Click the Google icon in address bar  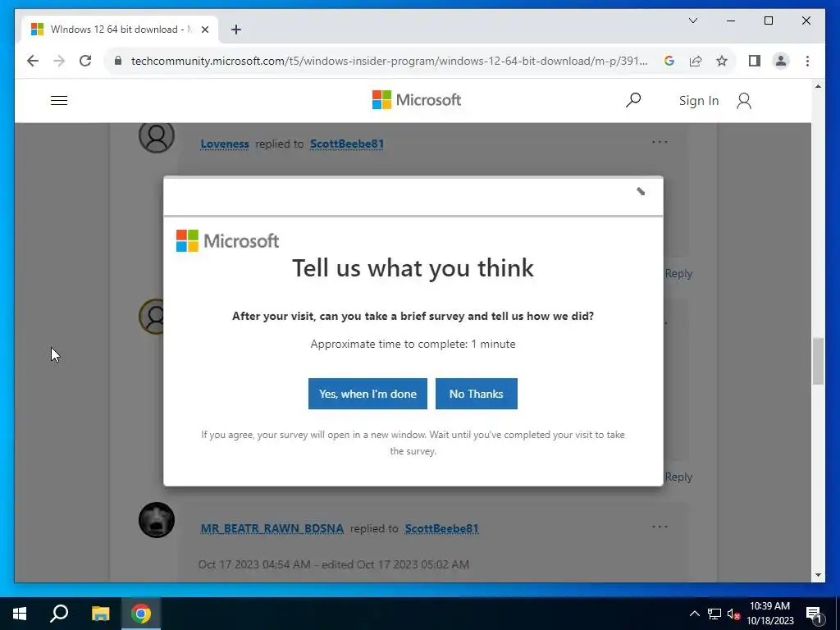pos(669,61)
